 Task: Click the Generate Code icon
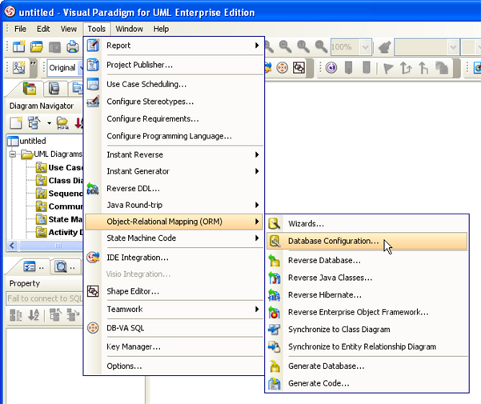click(x=274, y=383)
